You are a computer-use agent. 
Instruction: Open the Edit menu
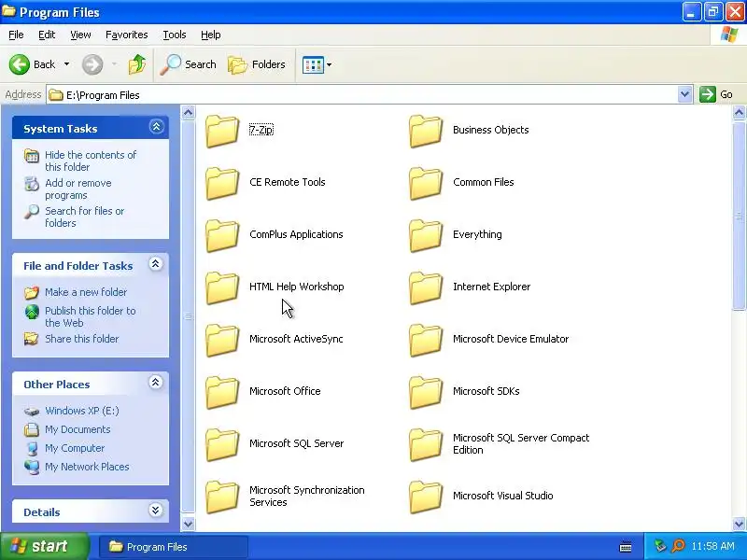coord(47,35)
